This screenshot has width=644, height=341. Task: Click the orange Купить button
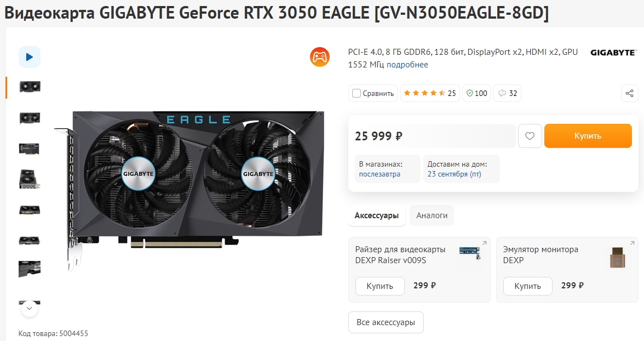pyautogui.click(x=588, y=136)
